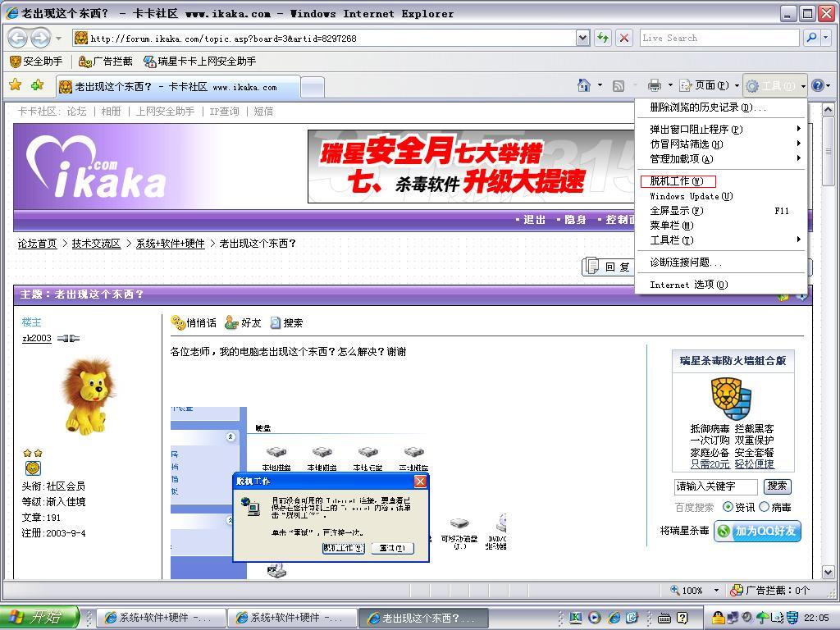Click the 安全助手 toolbar button

click(x=36, y=62)
